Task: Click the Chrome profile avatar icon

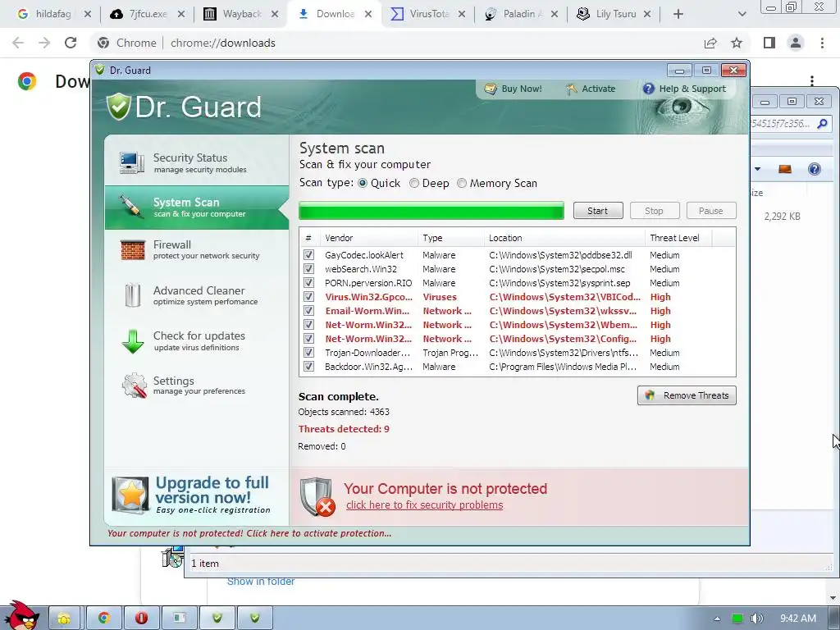Action: (796, 43)
